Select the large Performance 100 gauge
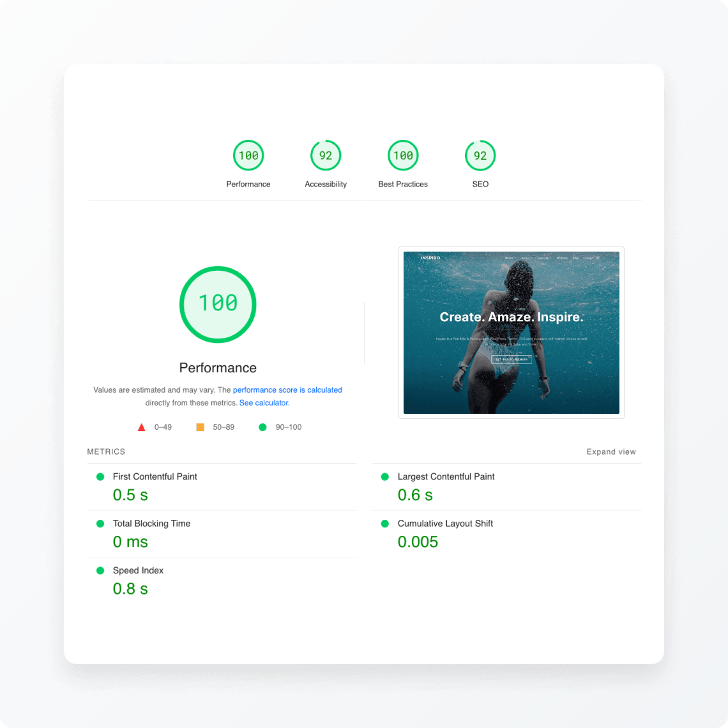Viewport: 728px width, 728px height. [x=218, y=305]
